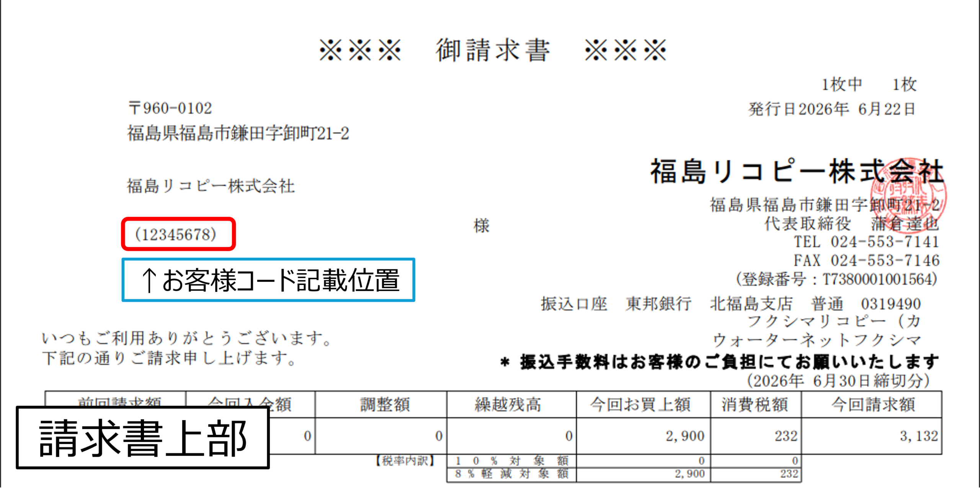
Task: Select the 繰越残高 value 0
Action: [x=569, y=436]
